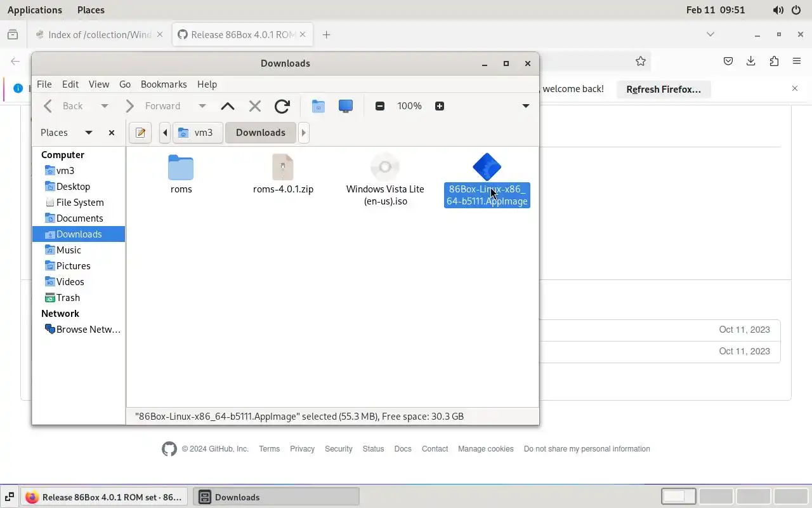The image size is (812, 508).
Task: Stop loading in the file manager toolbar
Action: 255,106
